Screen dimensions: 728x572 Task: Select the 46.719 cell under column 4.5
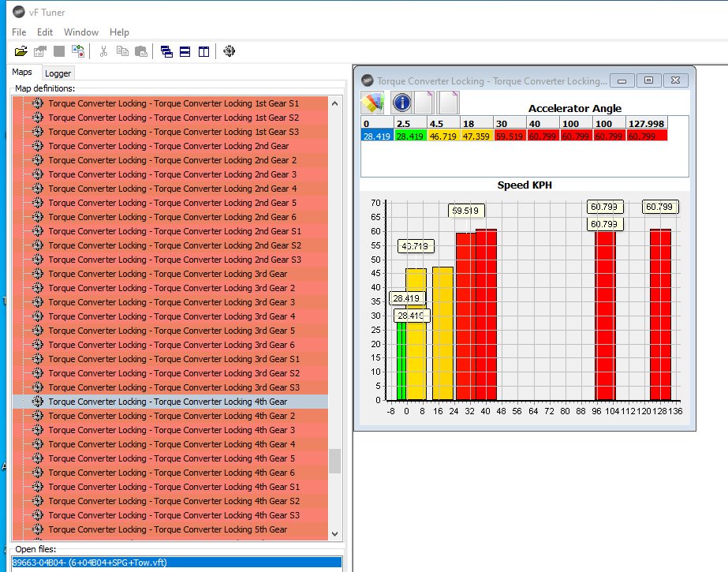click(x=443, y=136)
